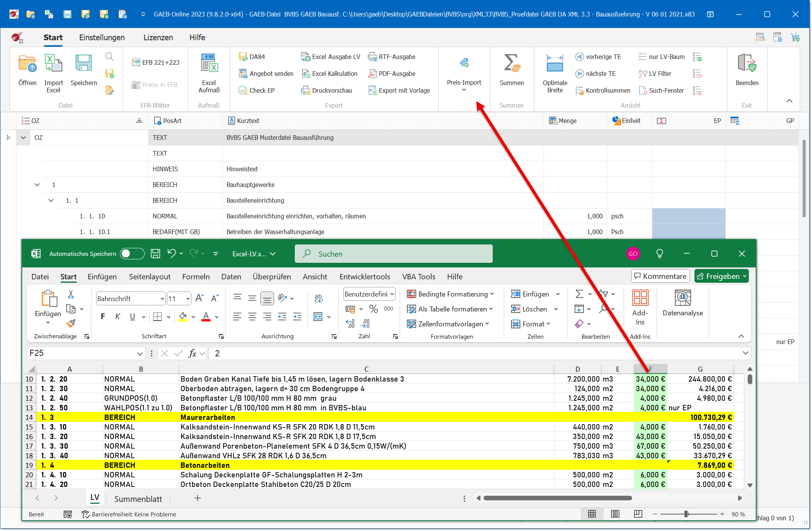Collapse the Baustelleneinrichtung tree node
Image resolution: width=812 pixels, height=531 pixels.
pos(51,200)
